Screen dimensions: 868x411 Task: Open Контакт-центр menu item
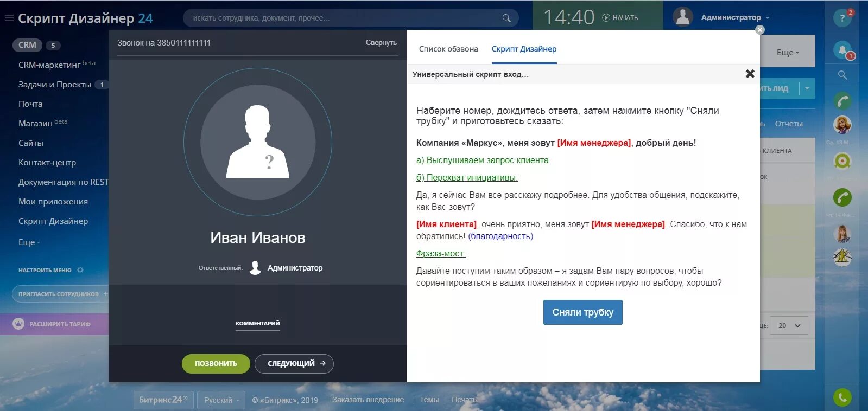(x=47, y=163)
